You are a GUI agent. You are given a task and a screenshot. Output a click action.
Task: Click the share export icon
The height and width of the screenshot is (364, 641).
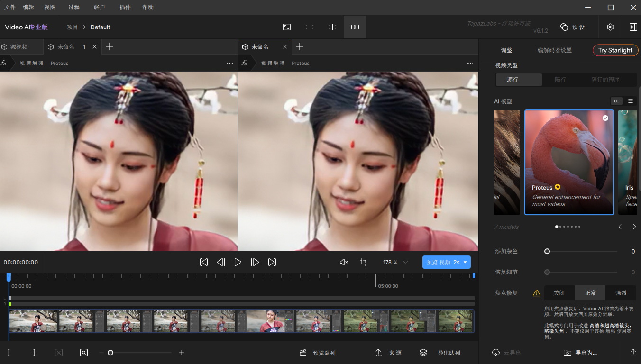(x=633, y=353)
